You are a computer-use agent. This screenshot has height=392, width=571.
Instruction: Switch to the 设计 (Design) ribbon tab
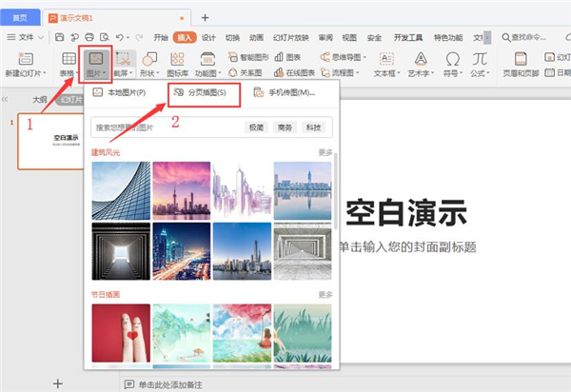pyautogui.click(x=208, y=37)
